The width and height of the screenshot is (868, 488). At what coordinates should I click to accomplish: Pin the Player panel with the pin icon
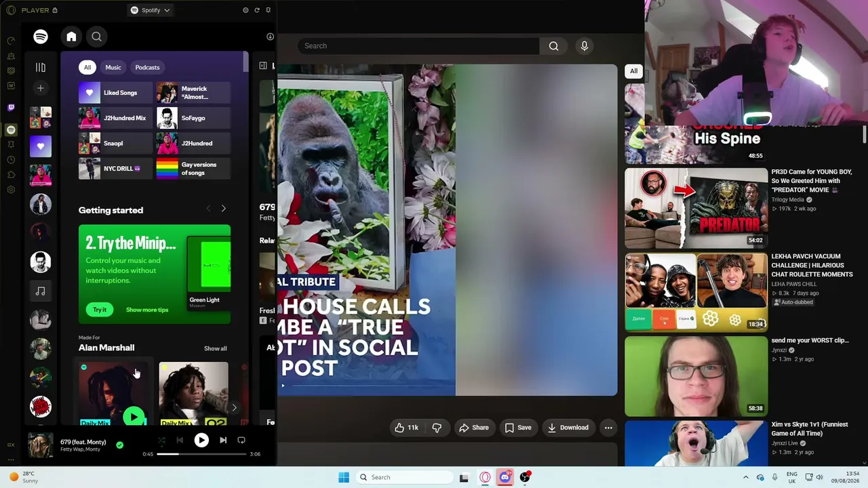(269, 10)
